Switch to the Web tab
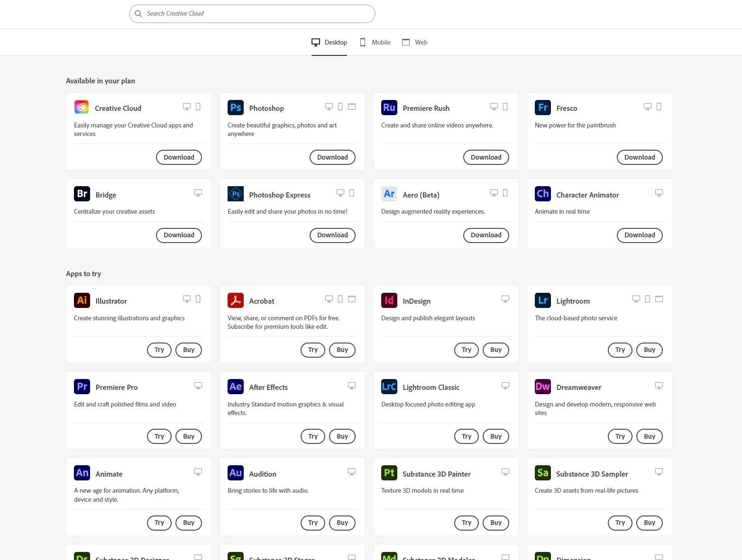Image resolution: width=742 pixels, height=560 pixels. point(414,42)
